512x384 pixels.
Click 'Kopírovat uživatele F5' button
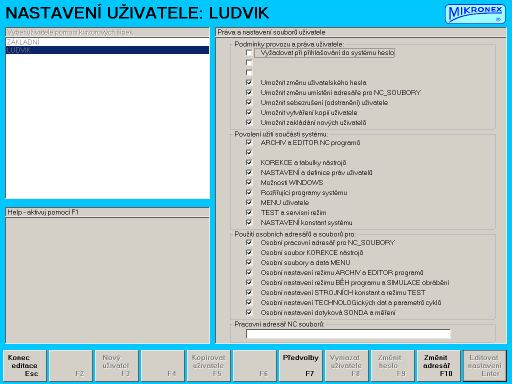tap(209, 365)
